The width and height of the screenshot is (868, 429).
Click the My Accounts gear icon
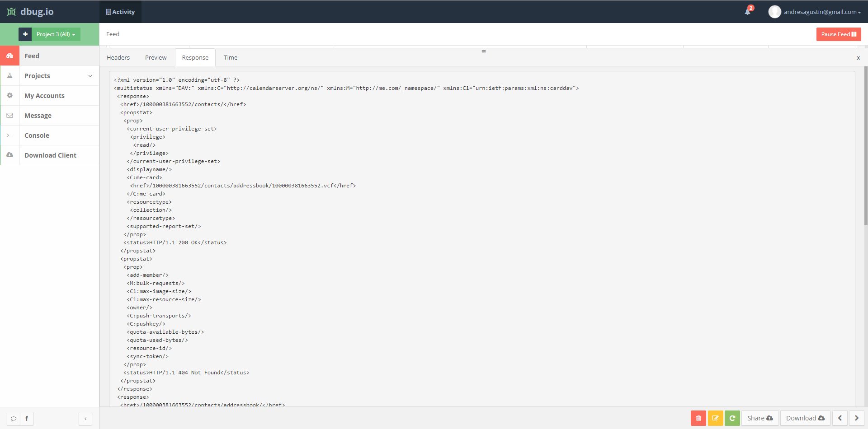tap(9, 96)
